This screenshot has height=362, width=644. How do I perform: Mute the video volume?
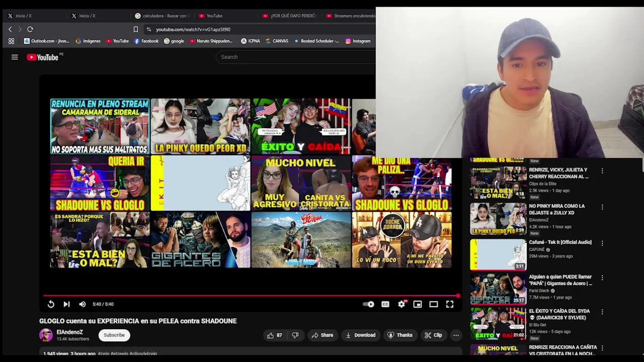tap(83, 304)
